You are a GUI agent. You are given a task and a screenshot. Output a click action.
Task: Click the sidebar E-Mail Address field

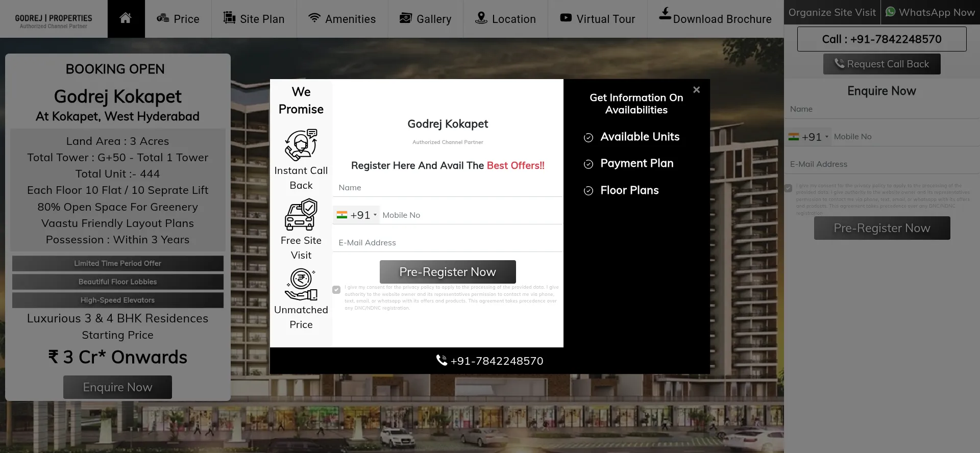coord(881,164)
